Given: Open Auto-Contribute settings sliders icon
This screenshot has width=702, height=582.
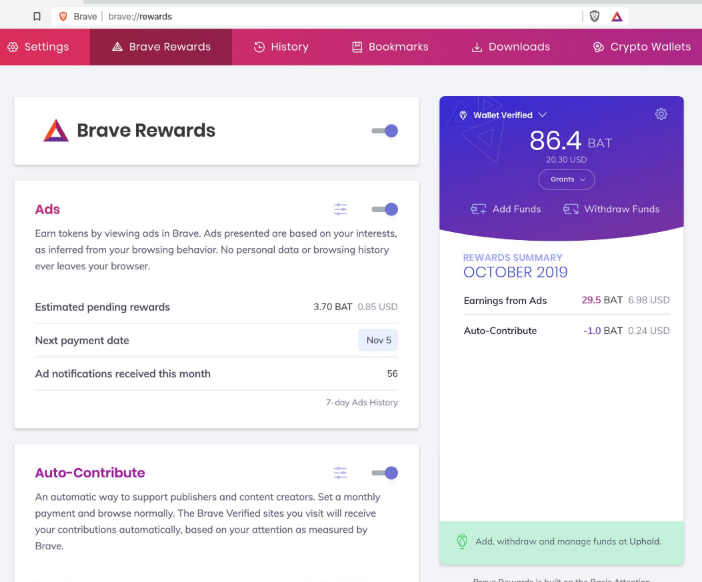Looking at the screenshot, I should [x=340, y=473].
